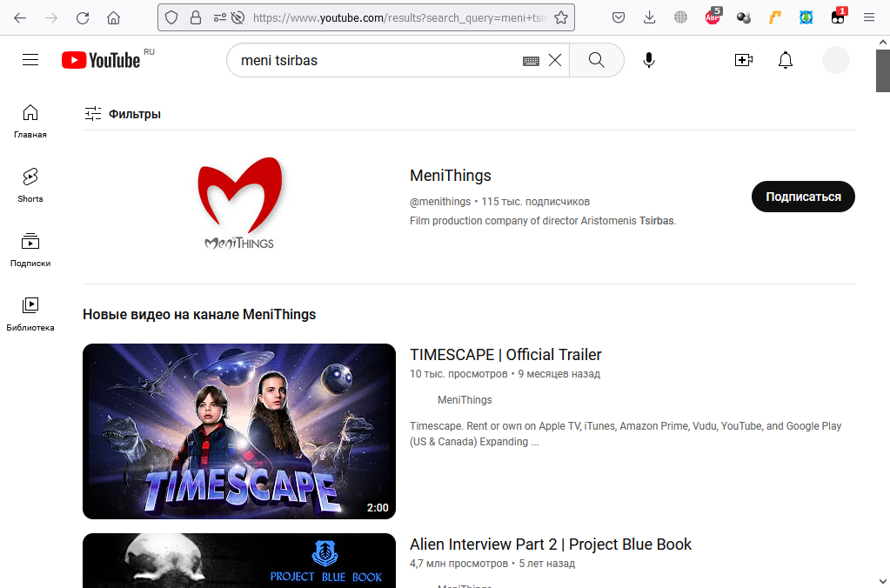This screenshot has width=890, height=588.
Task: Open the globe extension icon
Action: coord(680,18)
